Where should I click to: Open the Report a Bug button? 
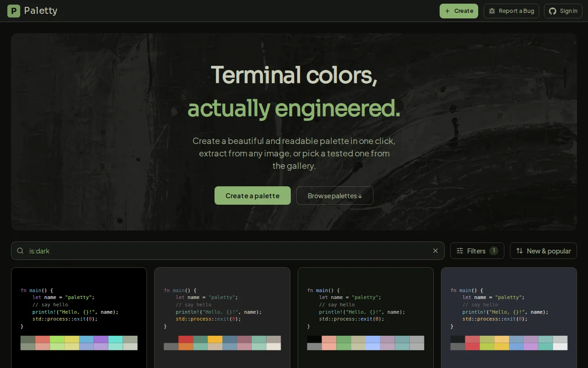click(x=511, y=11)
